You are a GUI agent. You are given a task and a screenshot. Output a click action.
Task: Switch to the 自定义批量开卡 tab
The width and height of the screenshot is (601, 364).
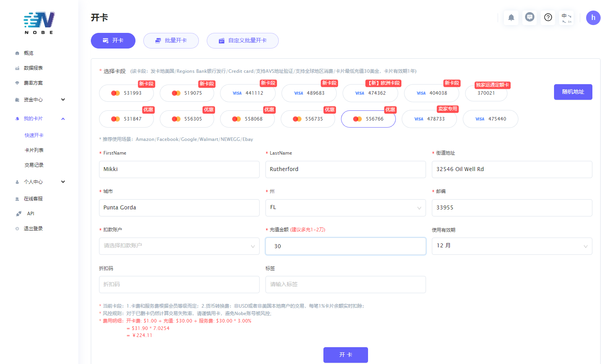(x=243, y=41)
